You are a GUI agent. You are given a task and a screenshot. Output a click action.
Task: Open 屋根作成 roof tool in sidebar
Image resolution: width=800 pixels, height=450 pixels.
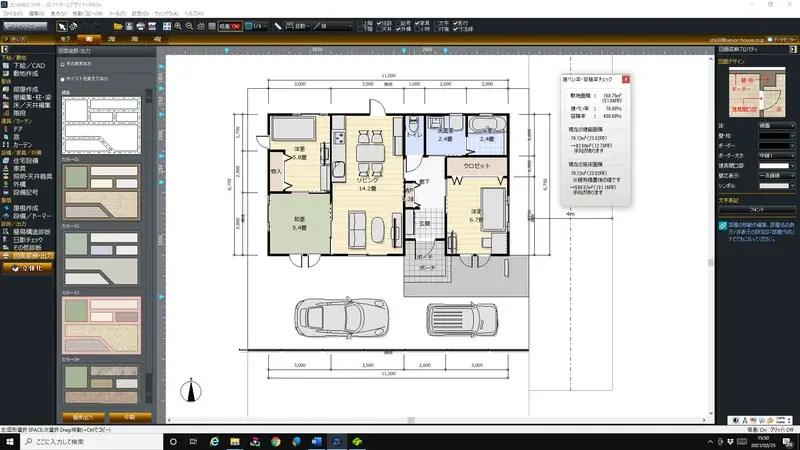[26, 208]
